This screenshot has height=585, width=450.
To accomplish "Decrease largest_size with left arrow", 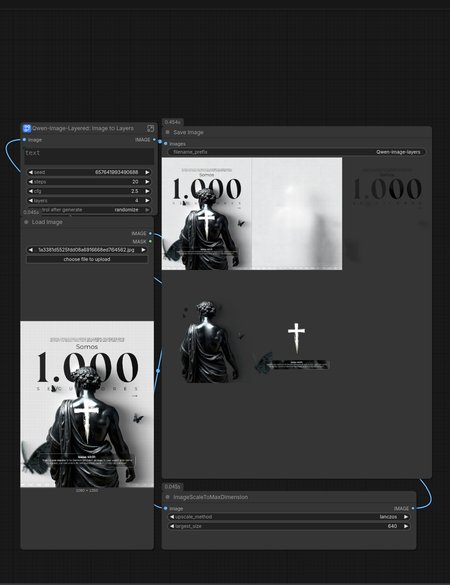I will click(x=172, y=526).
